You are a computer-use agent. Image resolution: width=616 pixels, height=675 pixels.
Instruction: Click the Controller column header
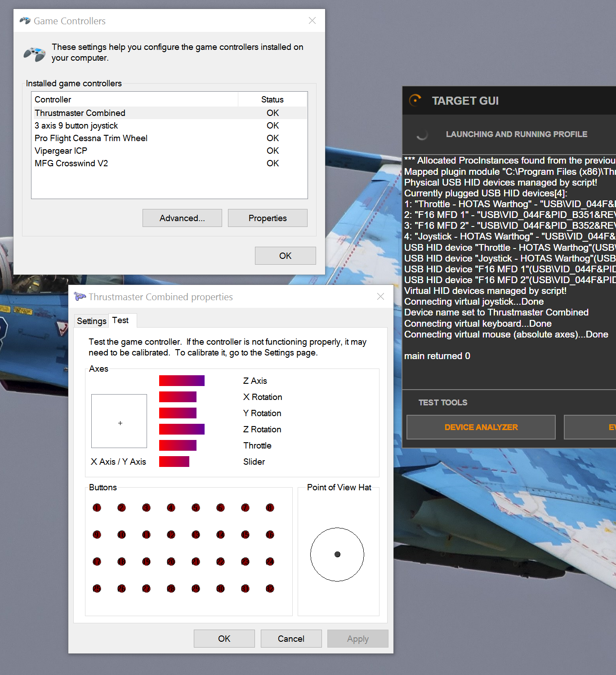pos(134,99)
